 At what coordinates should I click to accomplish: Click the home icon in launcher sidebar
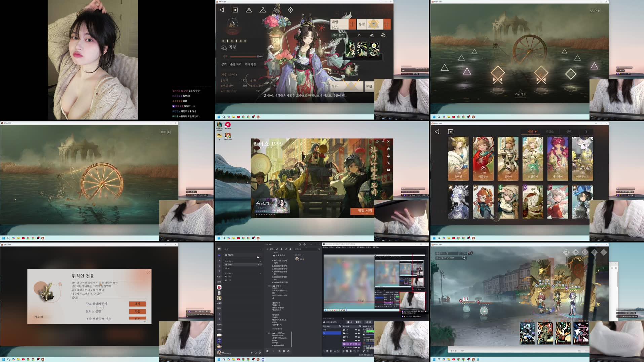(388, 149)
